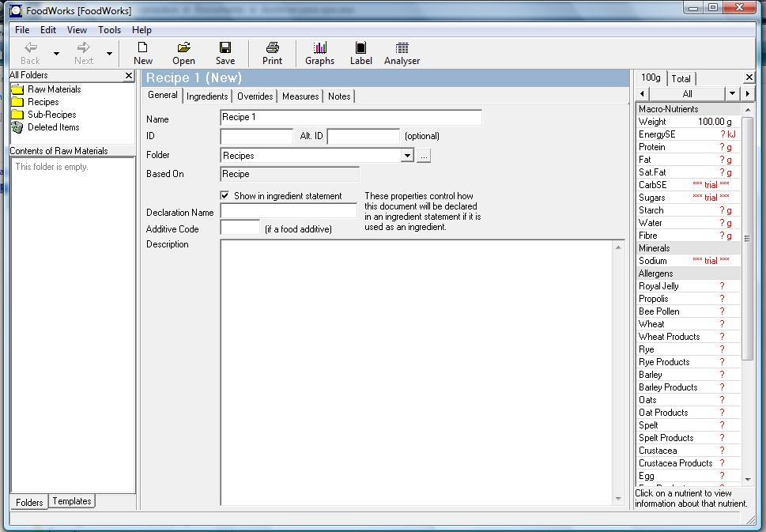Uncheck Show in ingredient statement
Image resolution: width=766 pixels, height=532 pixels.
[x=225, y=195]
